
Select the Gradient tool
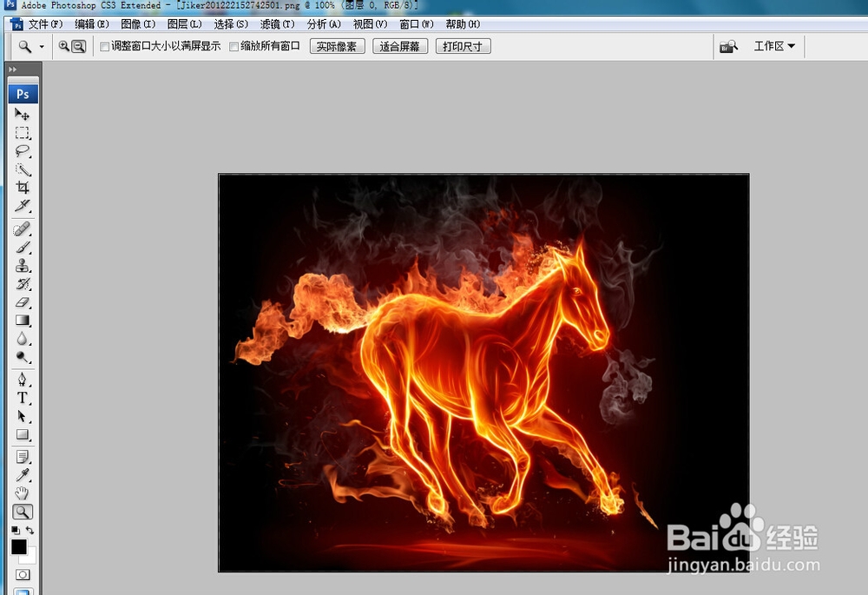[23, 321]
